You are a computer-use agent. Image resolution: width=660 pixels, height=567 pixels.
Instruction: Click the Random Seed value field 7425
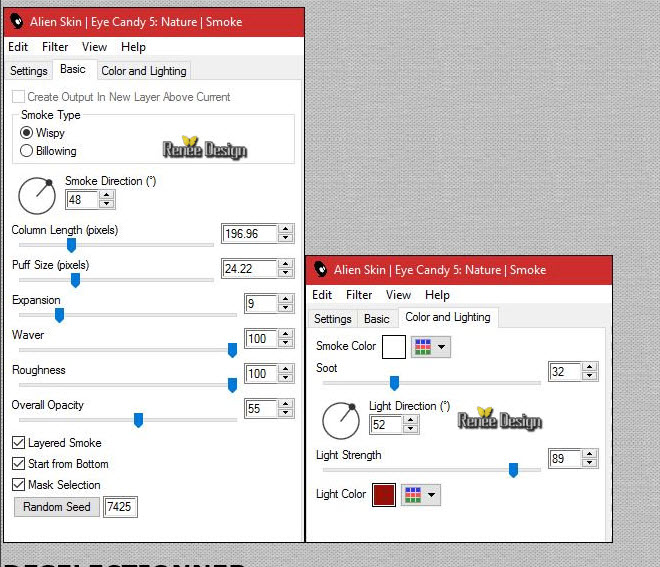point(120,506)
